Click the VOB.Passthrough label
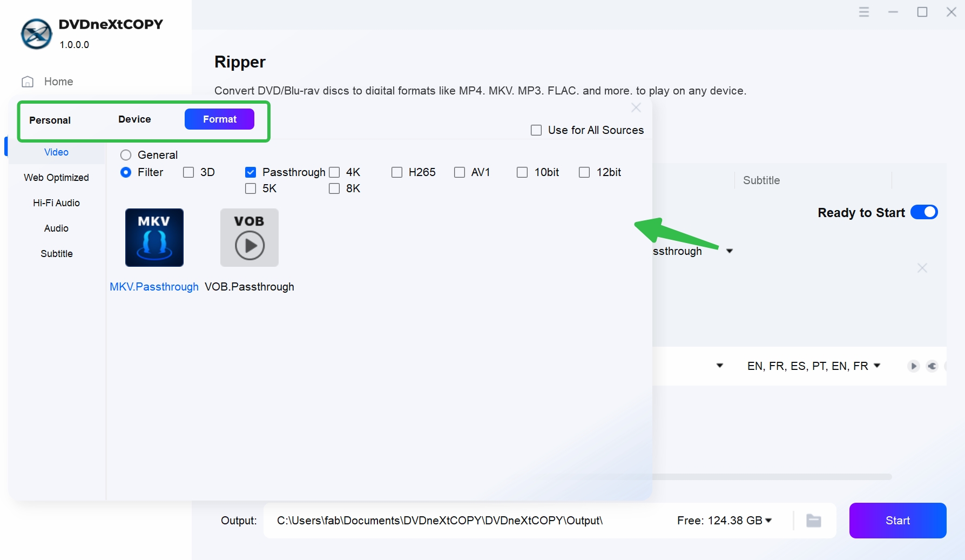This screenshot has height=560, width=965. coord(249,287)
